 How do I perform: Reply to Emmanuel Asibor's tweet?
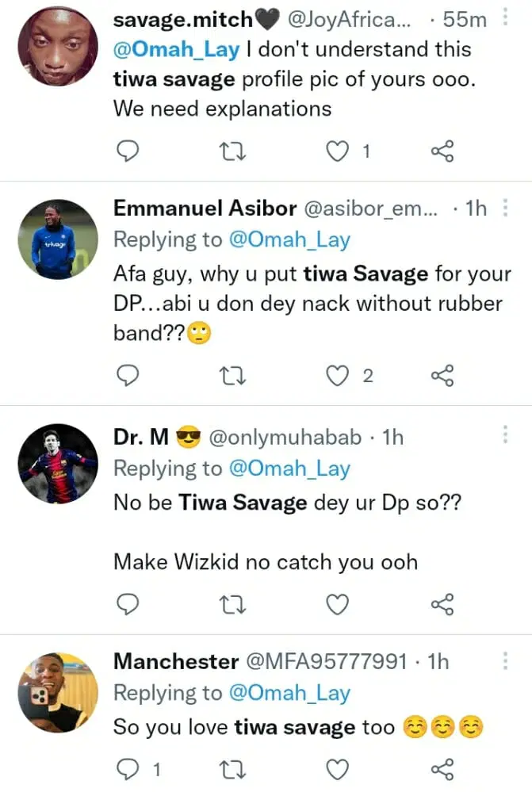coord(128,376)
